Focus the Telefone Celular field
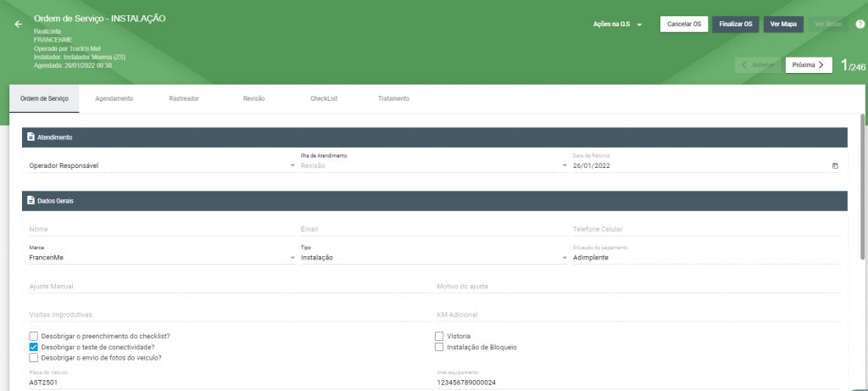Viewport: 868px width, 391px height. coord(706,229)
